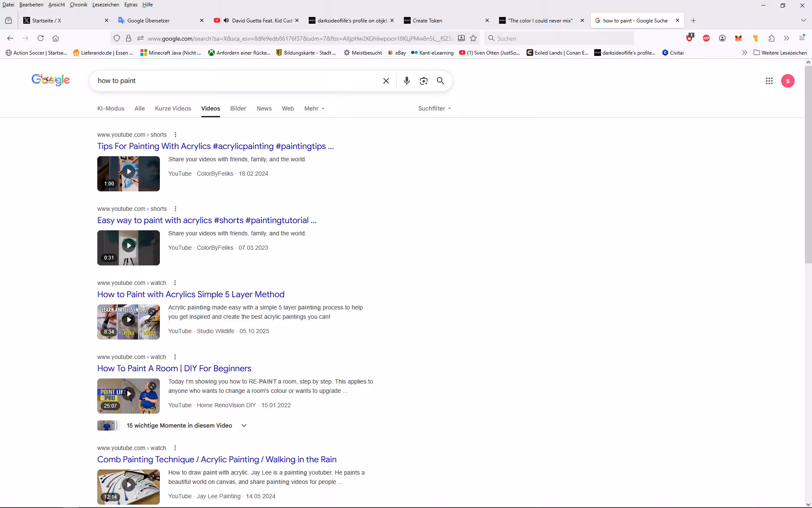This screenshot has height=508, width=812.
Task: Switch to the Kurze Videos search tab
Action: pos(173,108)
